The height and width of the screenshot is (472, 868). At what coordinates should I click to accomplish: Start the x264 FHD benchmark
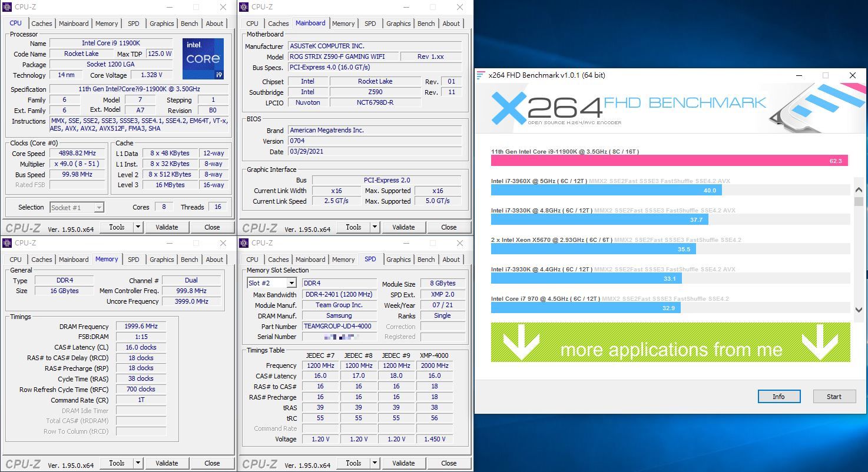(834, 397)
